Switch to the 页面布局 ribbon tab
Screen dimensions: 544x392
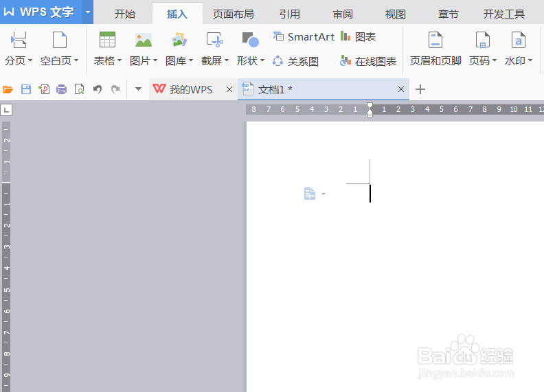tap(233, 14)
